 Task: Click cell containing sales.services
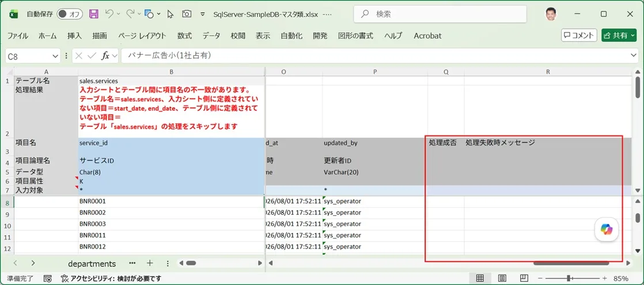click(x=171, y=81)
